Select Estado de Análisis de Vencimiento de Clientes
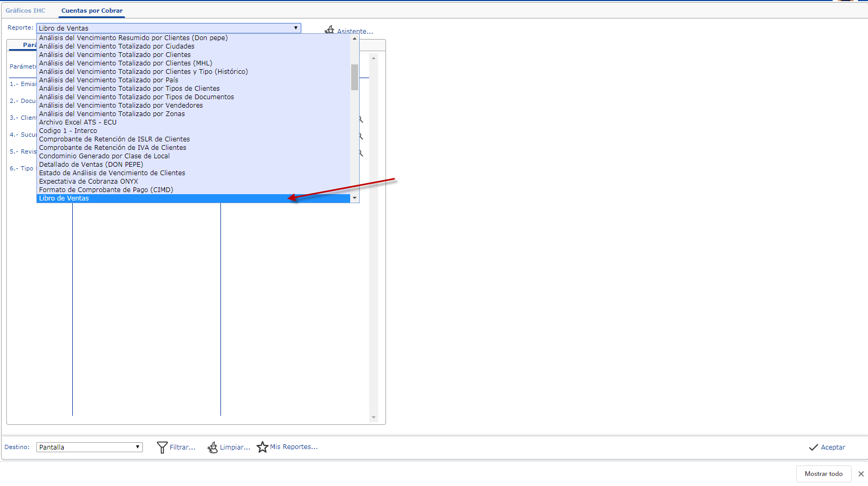The height and width of the screenshot is (486, 868). tap(193, 173)
